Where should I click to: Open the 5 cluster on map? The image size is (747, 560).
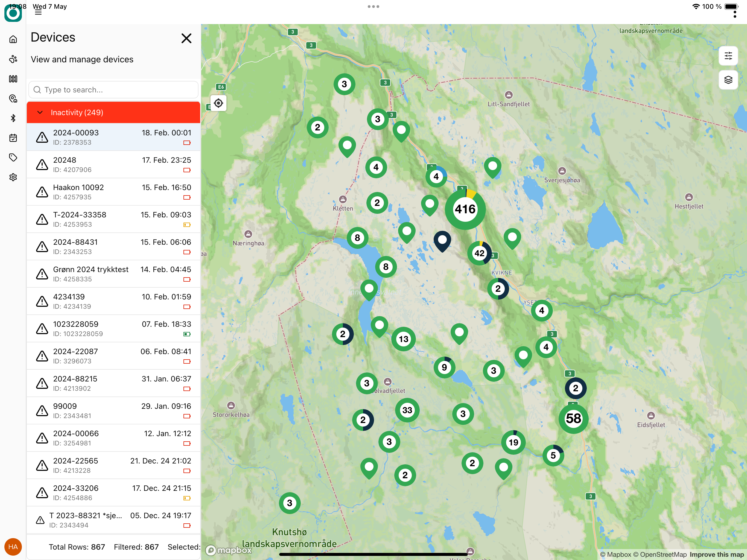click(553, 455)
